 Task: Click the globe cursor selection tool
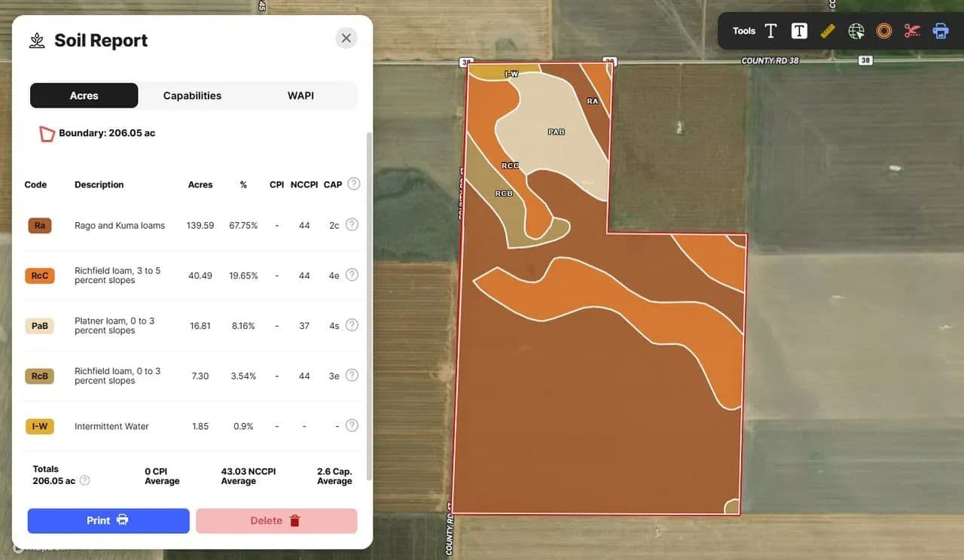856,31
